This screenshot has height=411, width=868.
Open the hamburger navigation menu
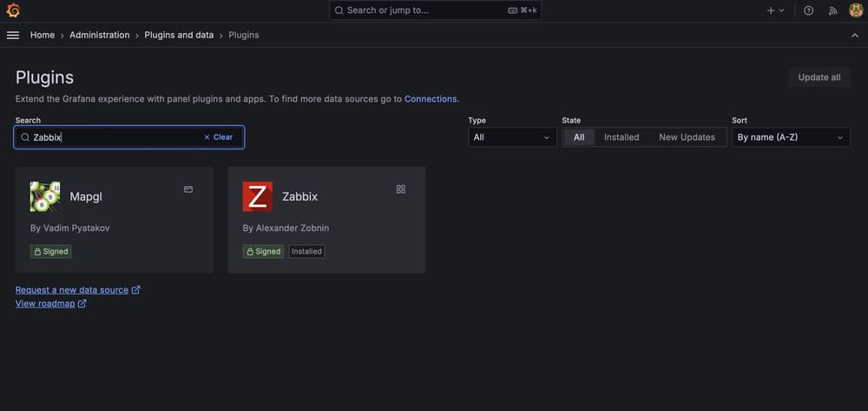(13, 35)
